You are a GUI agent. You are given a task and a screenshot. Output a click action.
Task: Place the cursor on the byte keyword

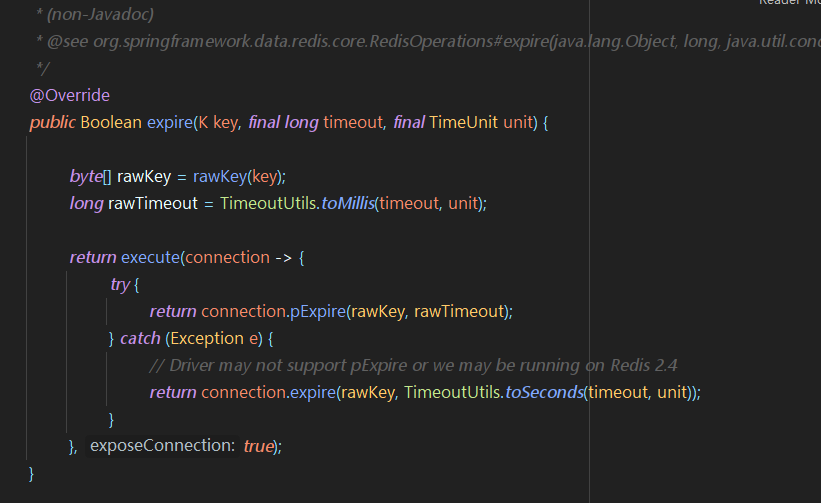pos(86,176)
